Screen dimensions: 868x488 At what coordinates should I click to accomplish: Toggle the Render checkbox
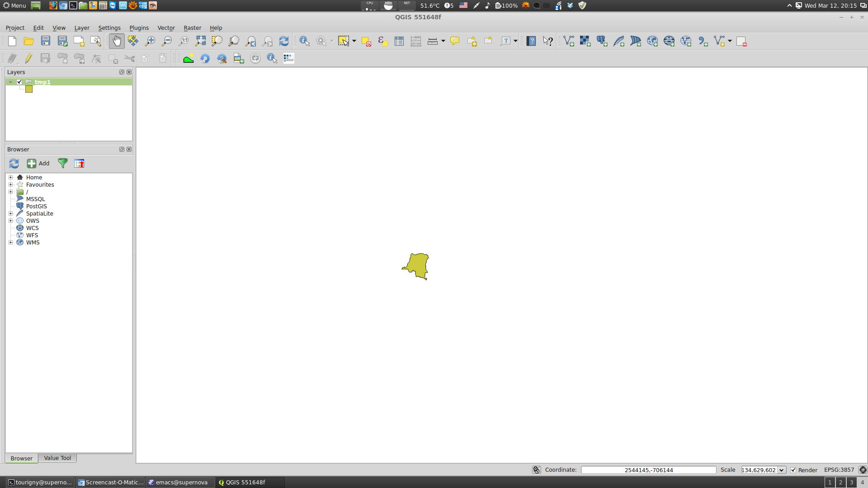point(793,470)
